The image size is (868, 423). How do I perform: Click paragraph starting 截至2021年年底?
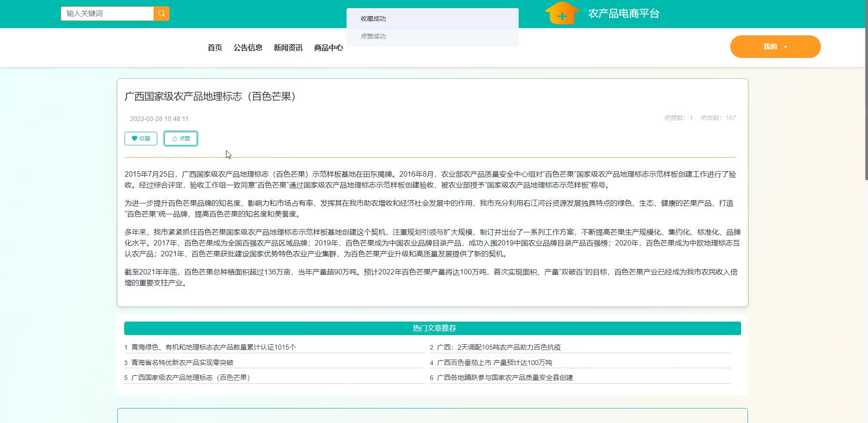point(431,278)
